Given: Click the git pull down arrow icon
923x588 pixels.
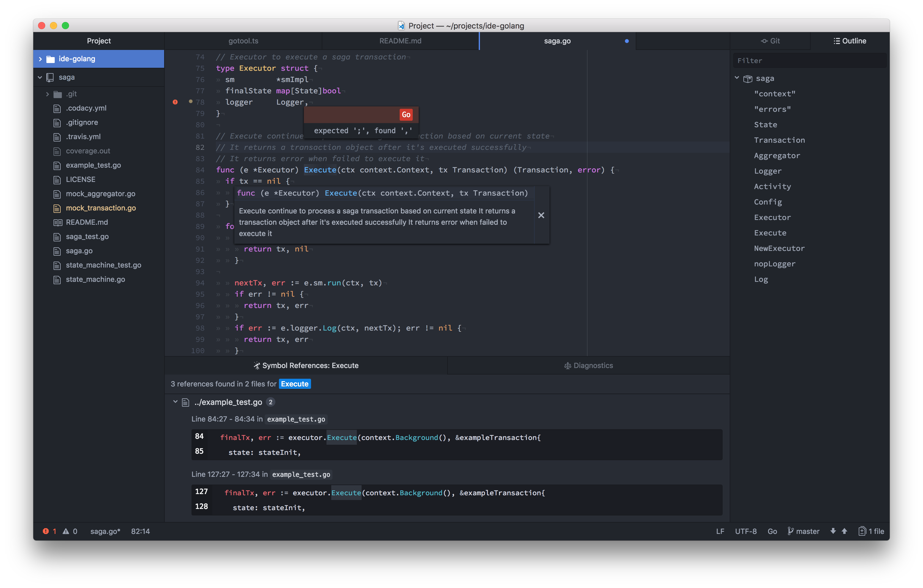Looking at the screenshot, I should pyautogui.click(x=833, y=531).
